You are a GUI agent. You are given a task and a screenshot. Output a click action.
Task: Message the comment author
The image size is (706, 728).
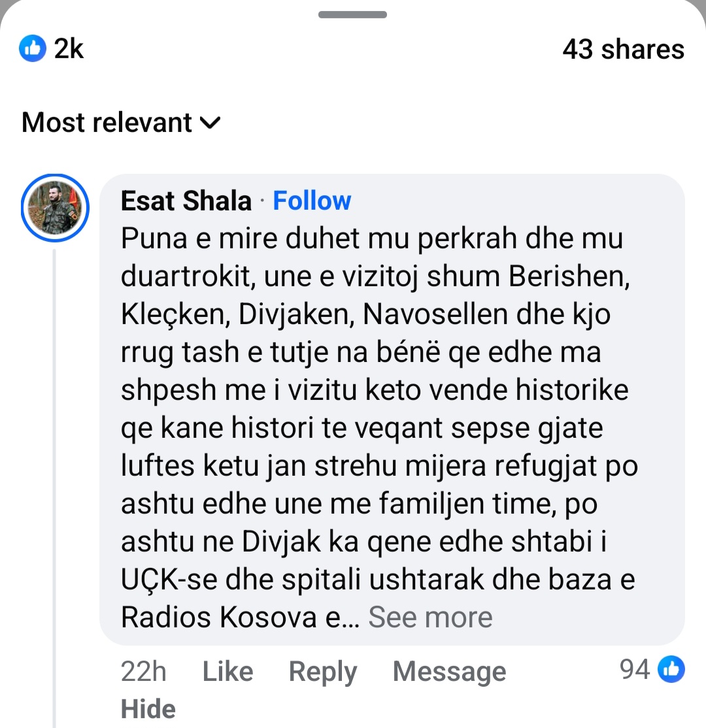click(449, 671)
